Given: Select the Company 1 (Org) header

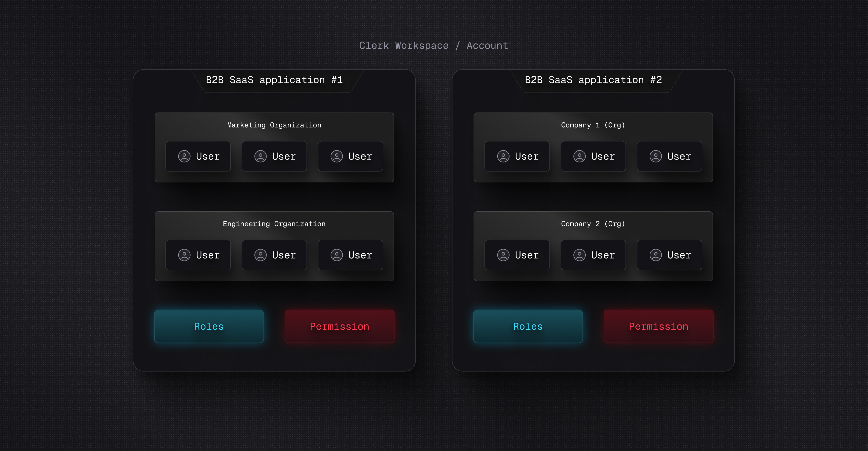Looking at the screenshot, I should (x=593, y=125).
